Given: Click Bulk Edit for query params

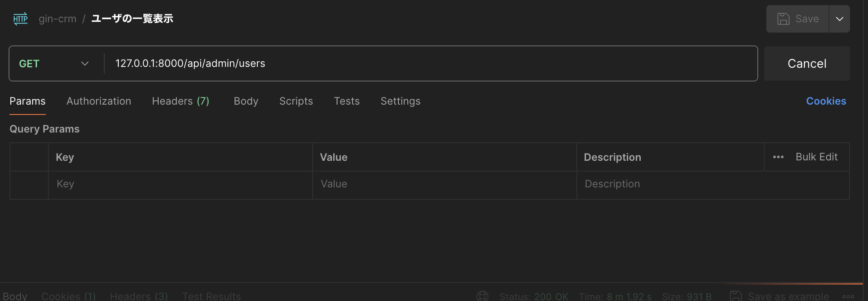Looking at the screenshot, I should click(816, 157).
